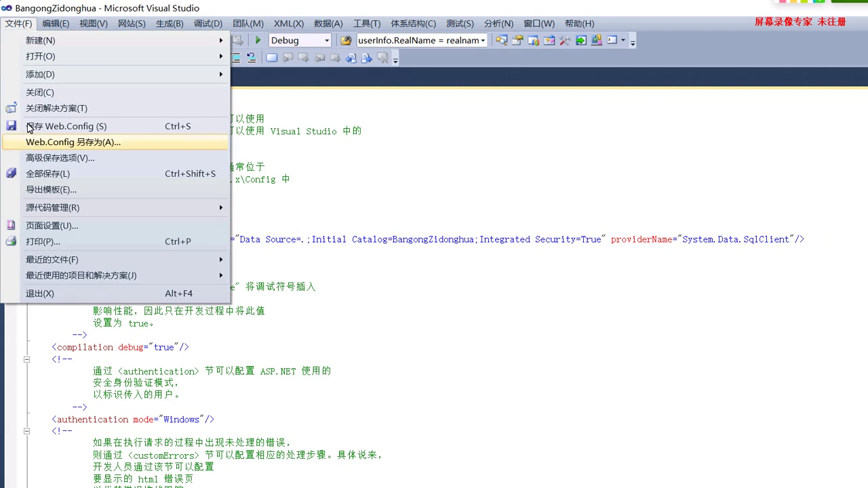Open the 调试(D) menu
The height and width of the screenshot is (488, 868).
(x=208, y=23)
